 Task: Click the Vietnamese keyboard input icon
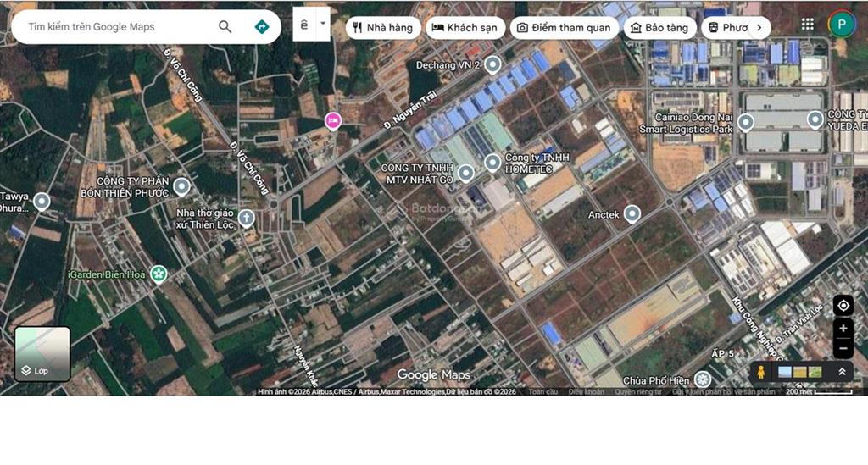pos(304,25)
